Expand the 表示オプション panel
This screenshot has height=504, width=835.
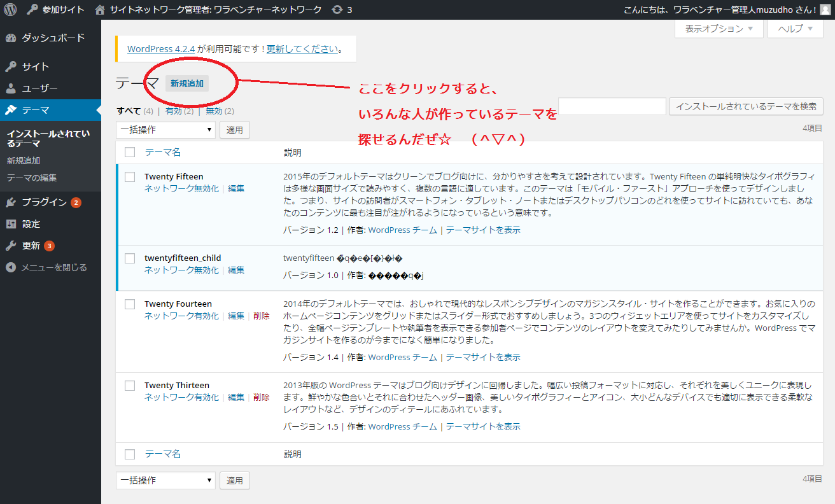(719, 29)
